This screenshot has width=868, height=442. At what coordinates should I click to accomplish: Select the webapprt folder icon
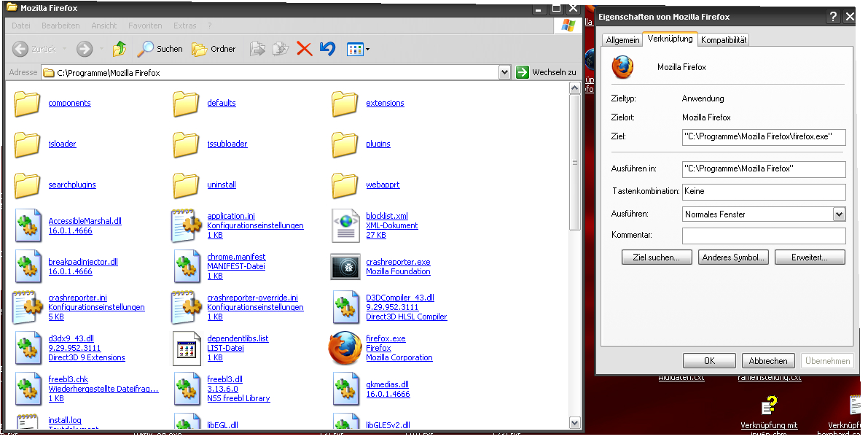(x=344, y=185)
